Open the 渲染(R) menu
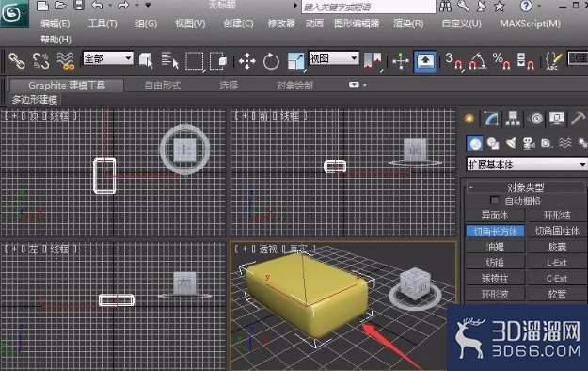This screenshot has height=371, width=588. coord(408,24)
